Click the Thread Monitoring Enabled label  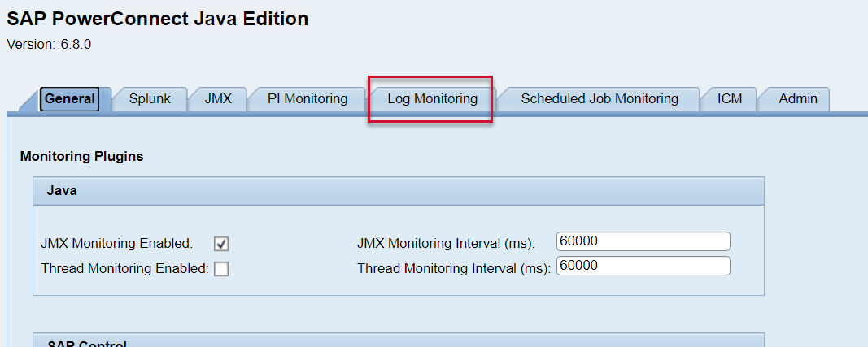point(124,268)
